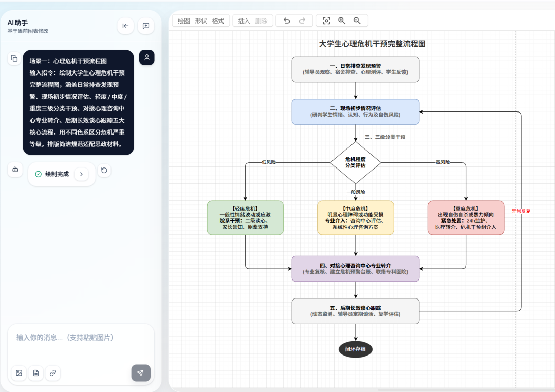Zoom in on the canvas

click(342, 21)
